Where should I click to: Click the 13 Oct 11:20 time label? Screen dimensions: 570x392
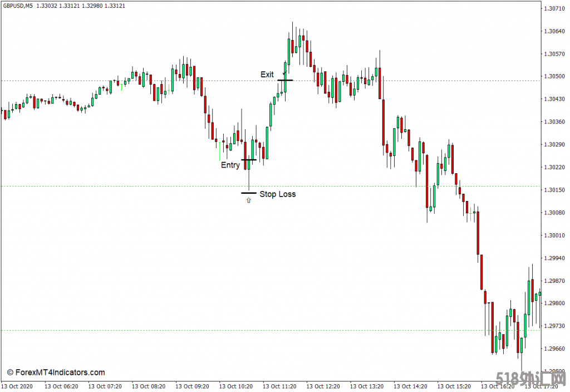click(279, 386)
